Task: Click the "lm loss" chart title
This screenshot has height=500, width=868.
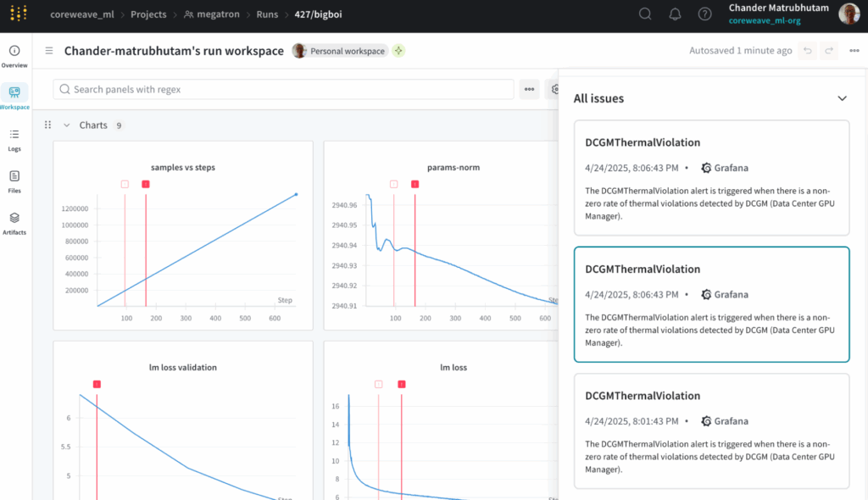Action: (453, 367)
